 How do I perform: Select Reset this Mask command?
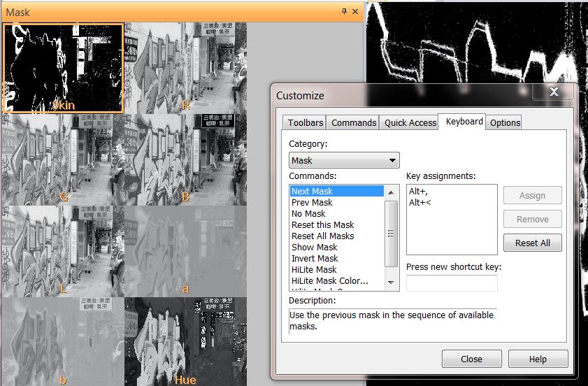click(337, 224)
